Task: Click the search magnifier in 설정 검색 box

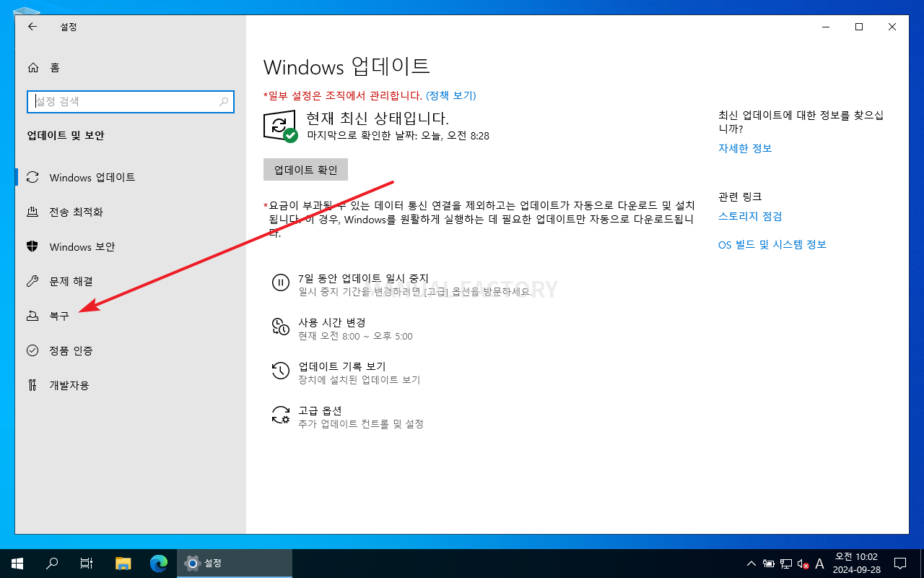Action: (x=224, y=102)
